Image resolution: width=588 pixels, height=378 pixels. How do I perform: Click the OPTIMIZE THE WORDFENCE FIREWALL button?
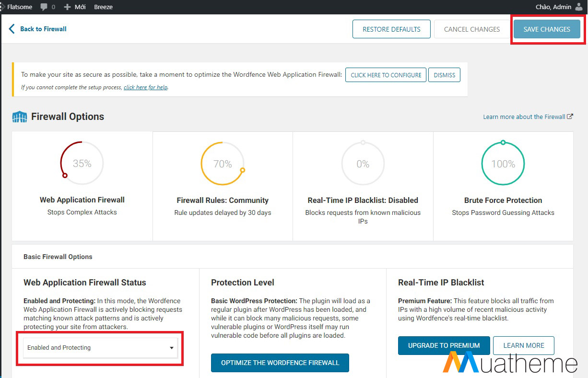click(280, 363)
